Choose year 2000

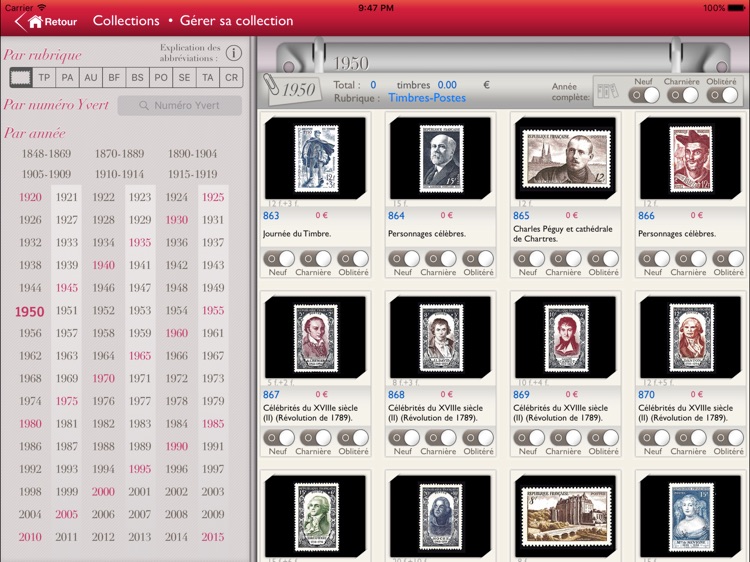(x=103, y=492)
